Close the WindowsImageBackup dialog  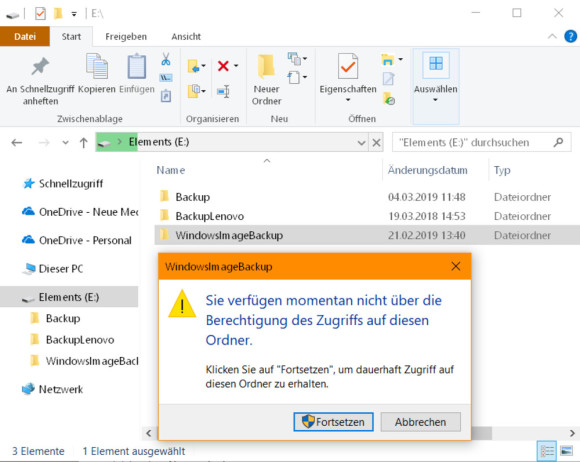pos(456,266)
